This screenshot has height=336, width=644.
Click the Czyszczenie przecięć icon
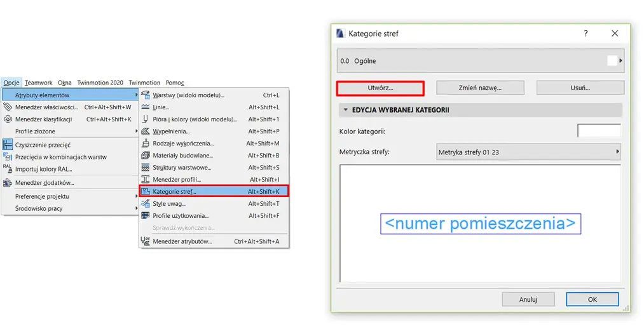[8, 144]
